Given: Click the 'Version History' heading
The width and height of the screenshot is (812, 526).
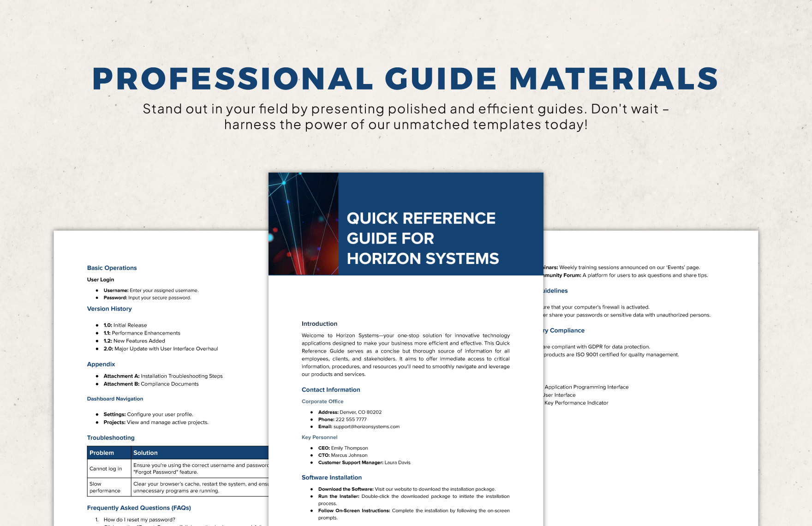Looking at the screenshot, I should (x=109, y=309).
